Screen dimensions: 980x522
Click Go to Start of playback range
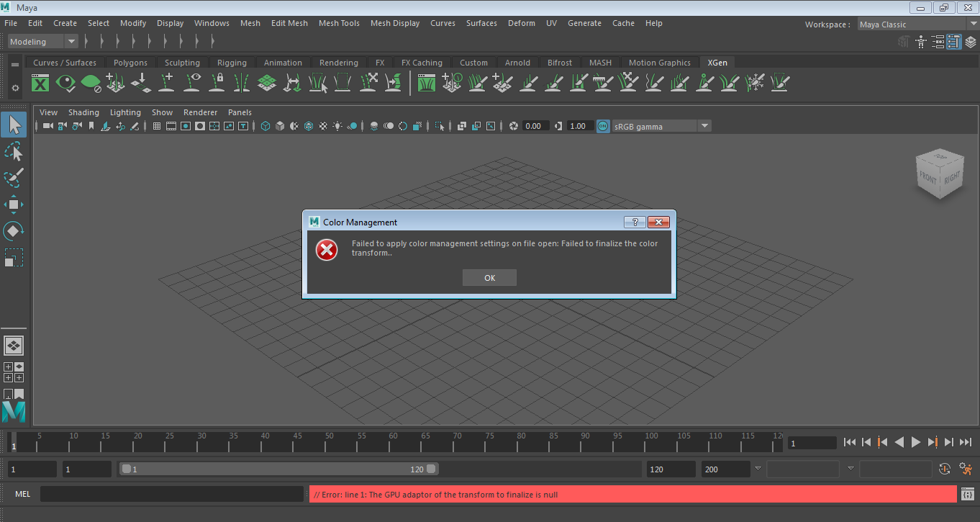(850, 442)
